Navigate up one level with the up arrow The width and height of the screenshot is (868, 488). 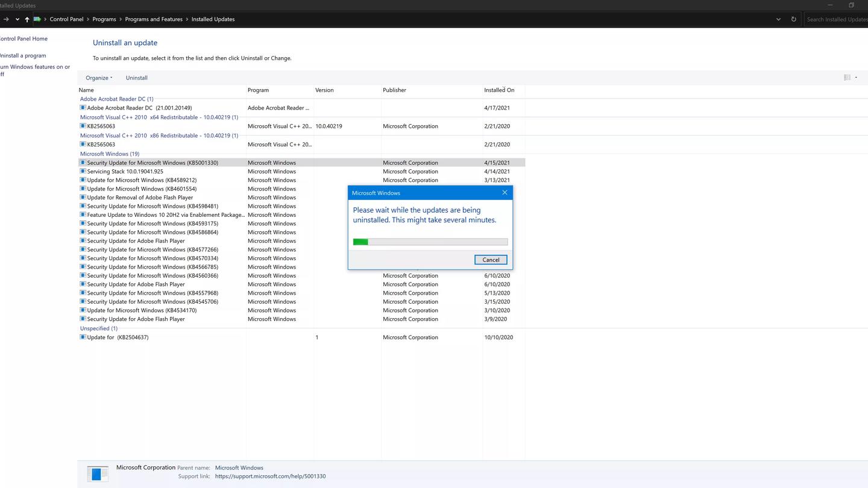click(x=27, y=19)
